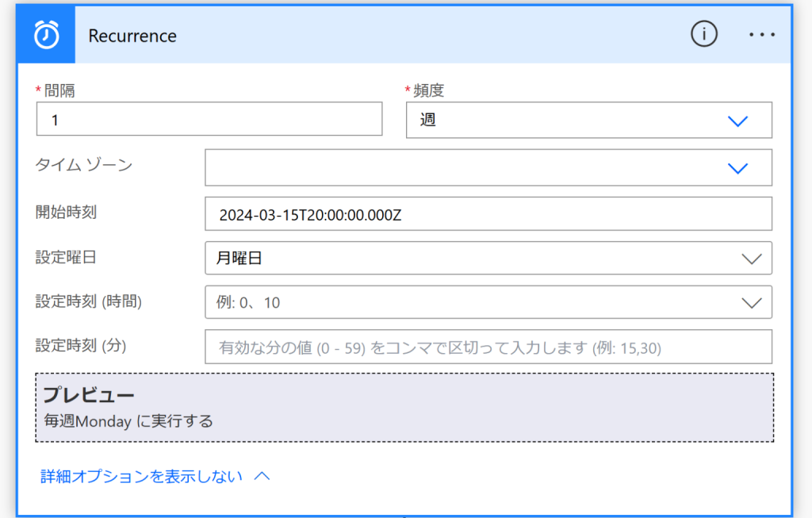Click the タイムゾーン label text

point(84,165)
